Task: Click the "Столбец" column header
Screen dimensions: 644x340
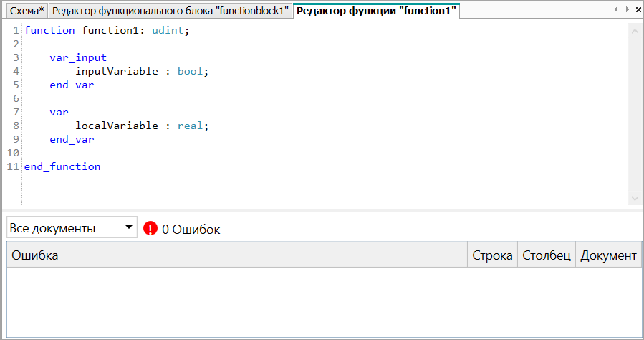Action: 547,255
